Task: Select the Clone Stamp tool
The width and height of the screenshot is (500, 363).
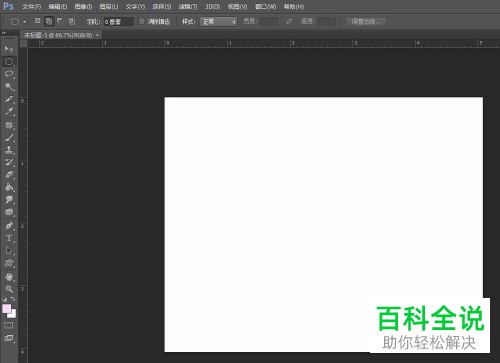Action: [x=9, y=150]
